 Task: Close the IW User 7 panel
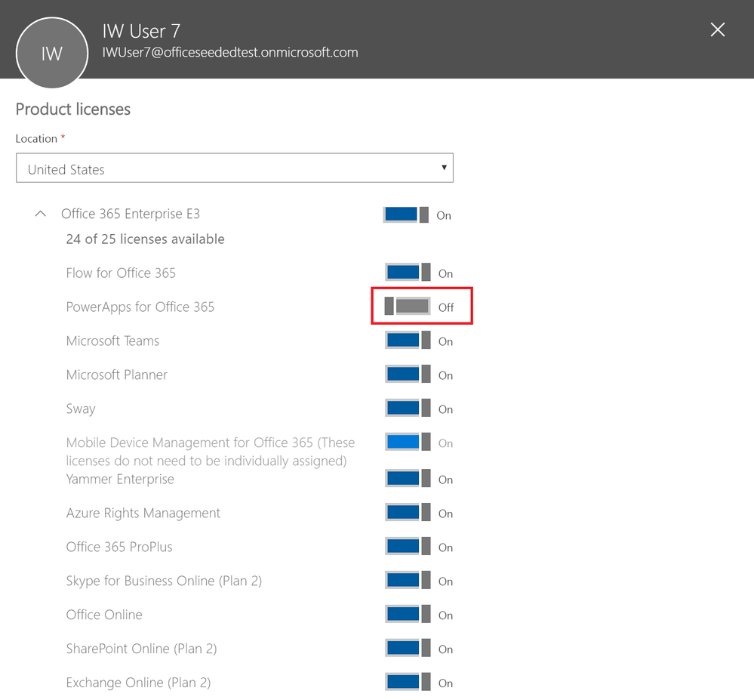718,30
